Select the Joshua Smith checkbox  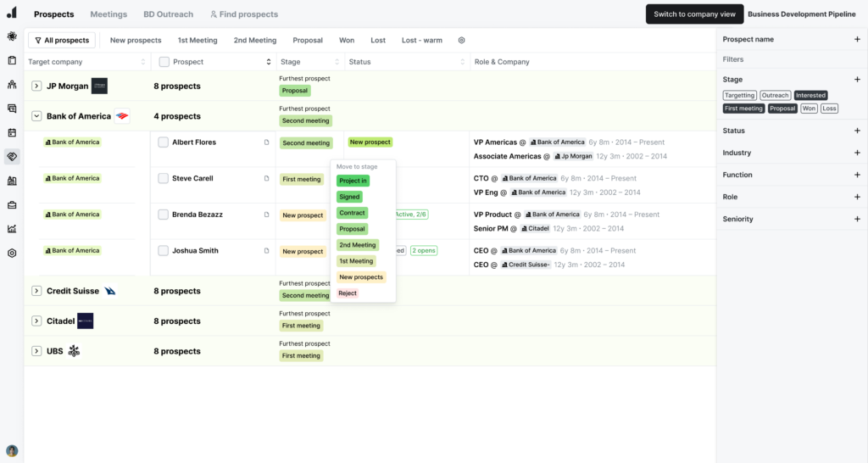tap(163, 250)
